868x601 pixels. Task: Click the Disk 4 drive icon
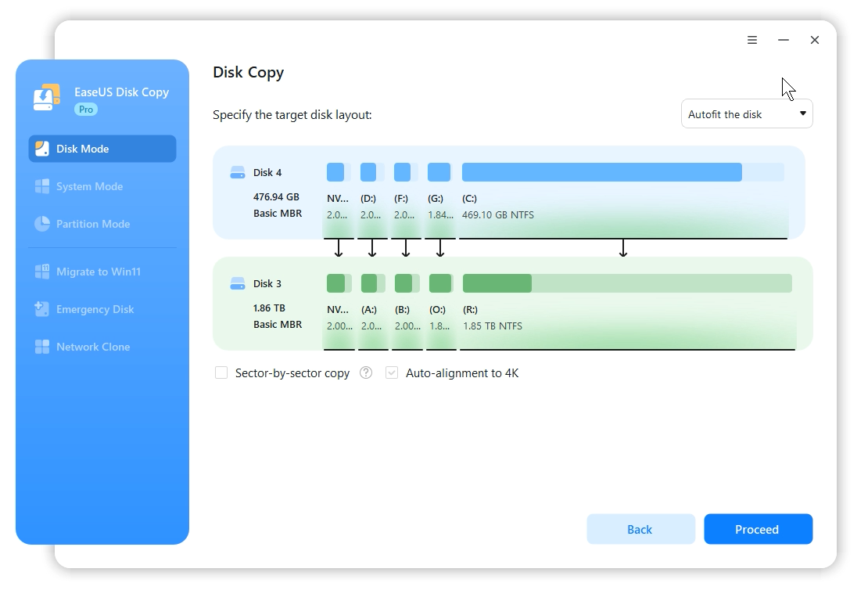238,172
